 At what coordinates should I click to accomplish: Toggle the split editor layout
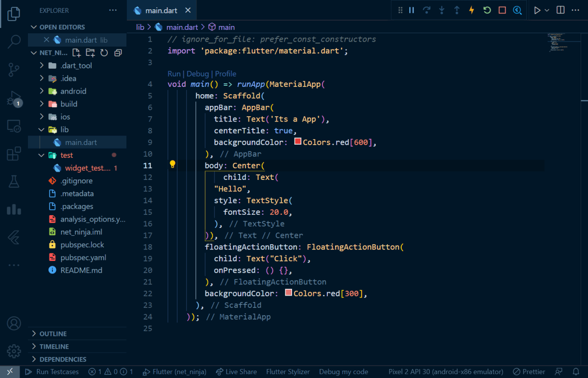tap(561, 10)
